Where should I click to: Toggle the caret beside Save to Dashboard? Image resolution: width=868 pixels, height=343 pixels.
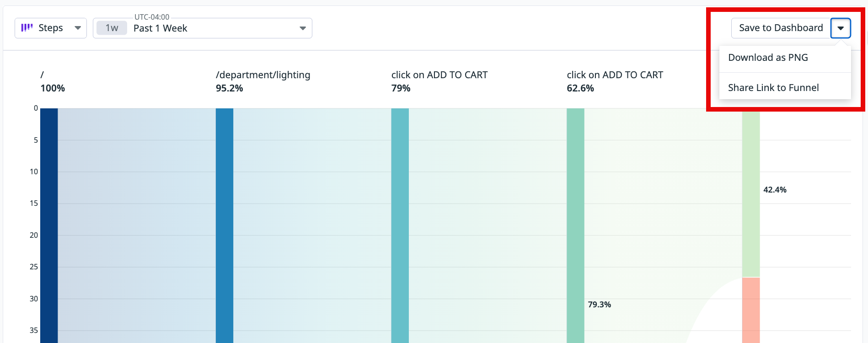(x=841, y=28)
